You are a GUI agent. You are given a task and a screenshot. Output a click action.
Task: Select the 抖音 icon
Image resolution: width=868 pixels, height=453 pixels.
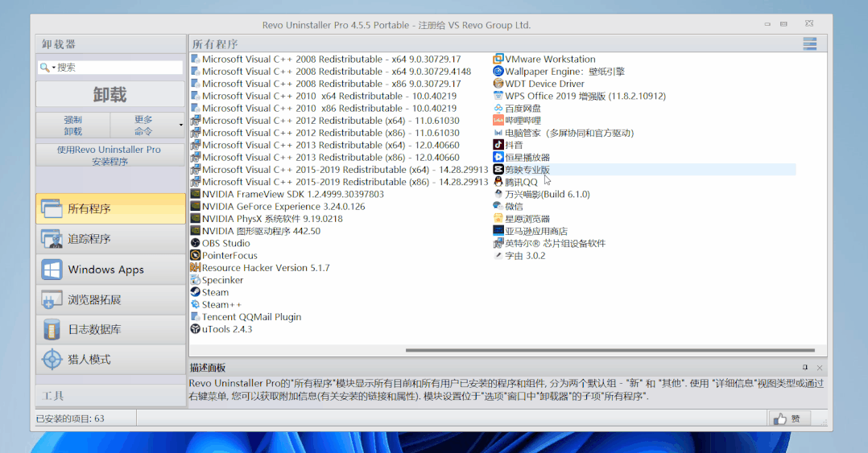pyautogui.click(x=498, y=144)
